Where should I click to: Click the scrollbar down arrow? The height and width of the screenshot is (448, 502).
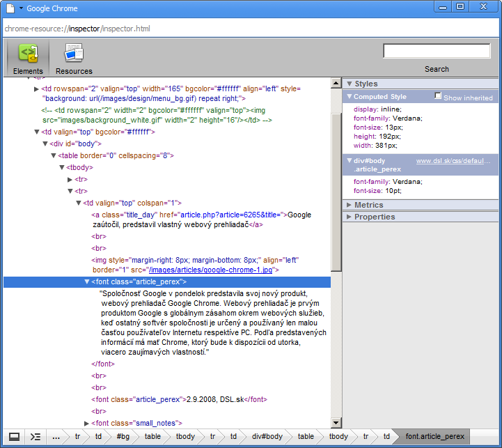click(336, 423)
